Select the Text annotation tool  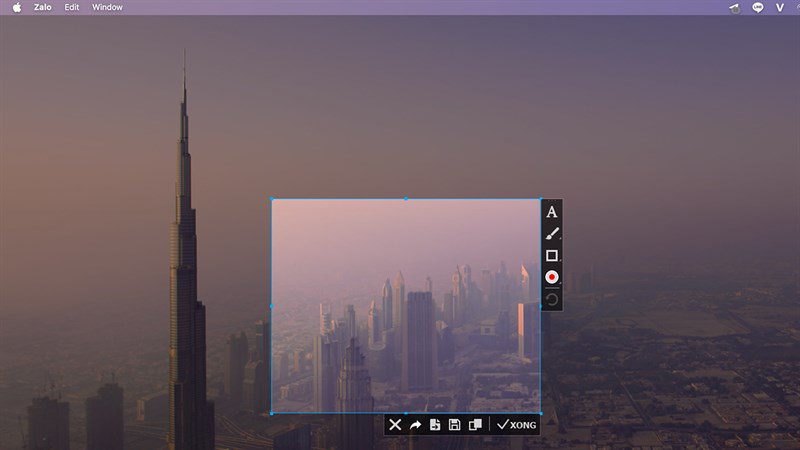click(x=552, y=212)
